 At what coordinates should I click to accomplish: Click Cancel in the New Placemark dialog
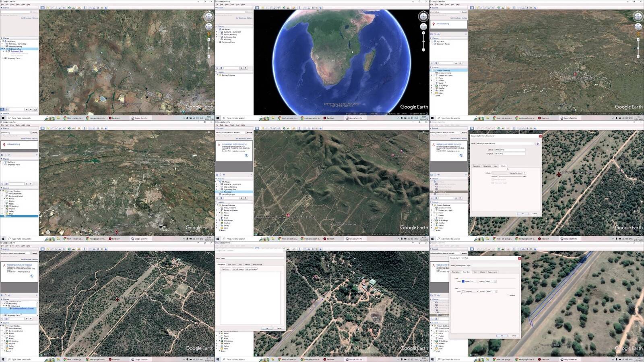pos(535,213)
